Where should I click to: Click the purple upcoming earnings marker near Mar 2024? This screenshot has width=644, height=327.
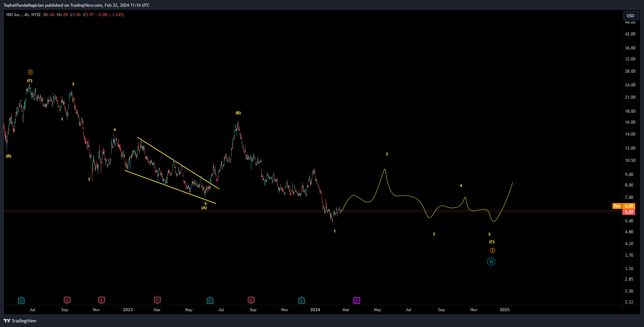pos(357,300)
